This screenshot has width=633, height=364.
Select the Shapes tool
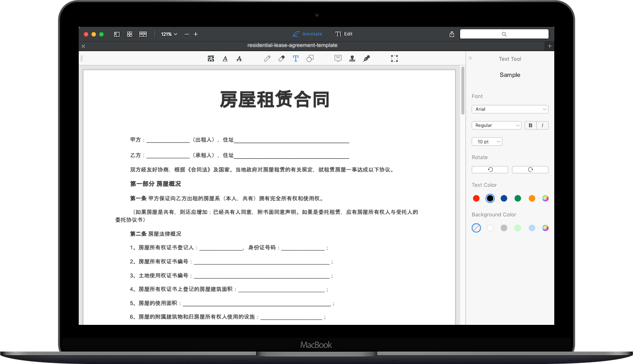(310, 58)
